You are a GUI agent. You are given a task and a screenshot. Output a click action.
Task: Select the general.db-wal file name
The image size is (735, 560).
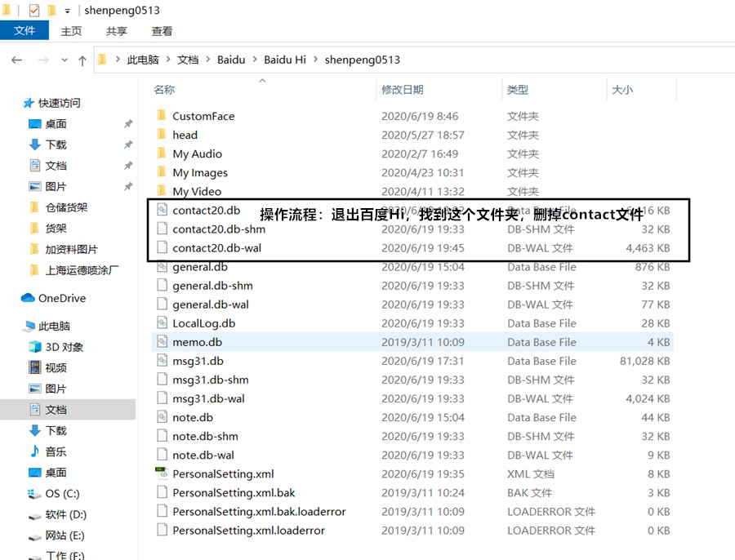pyautogui.click(x=211, y=304)
